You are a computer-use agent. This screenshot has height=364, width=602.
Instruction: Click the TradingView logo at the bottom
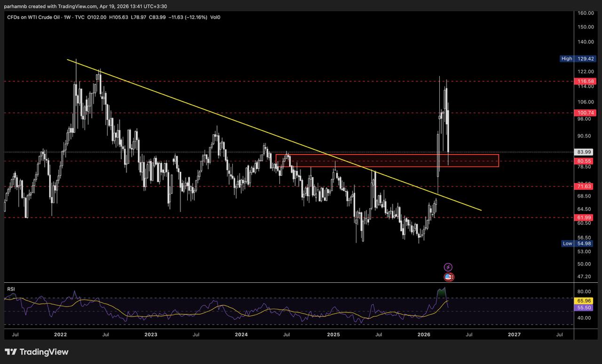[37, 352]
